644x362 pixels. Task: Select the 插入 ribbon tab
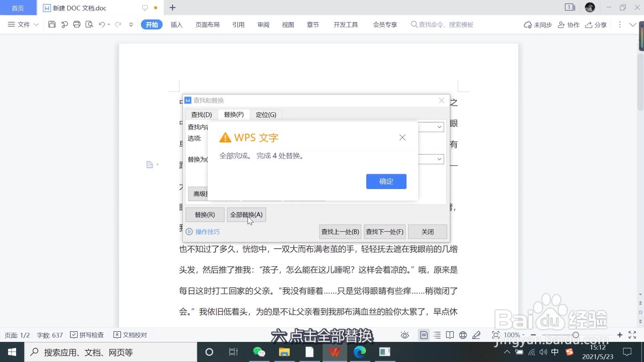point(176,25)
